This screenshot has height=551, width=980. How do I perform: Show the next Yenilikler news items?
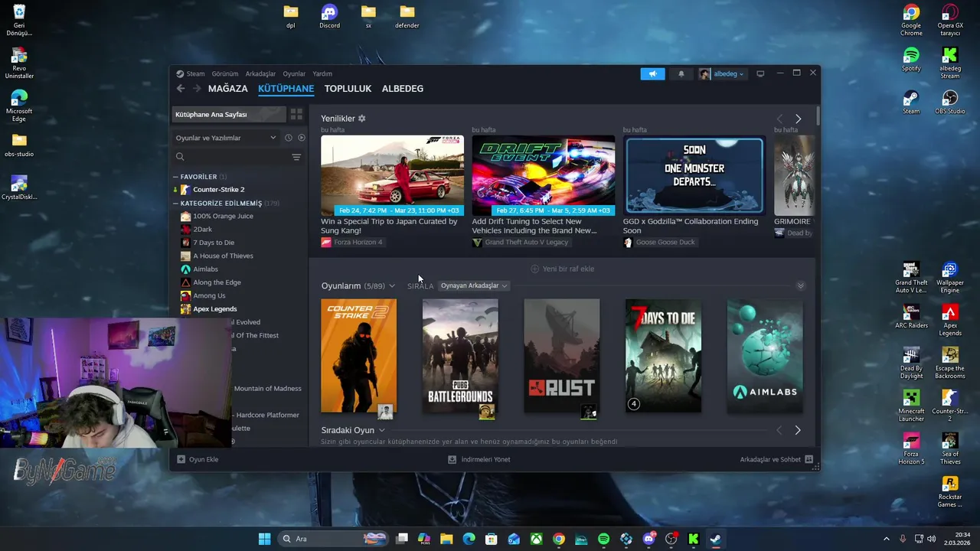[x=798, y=119]
